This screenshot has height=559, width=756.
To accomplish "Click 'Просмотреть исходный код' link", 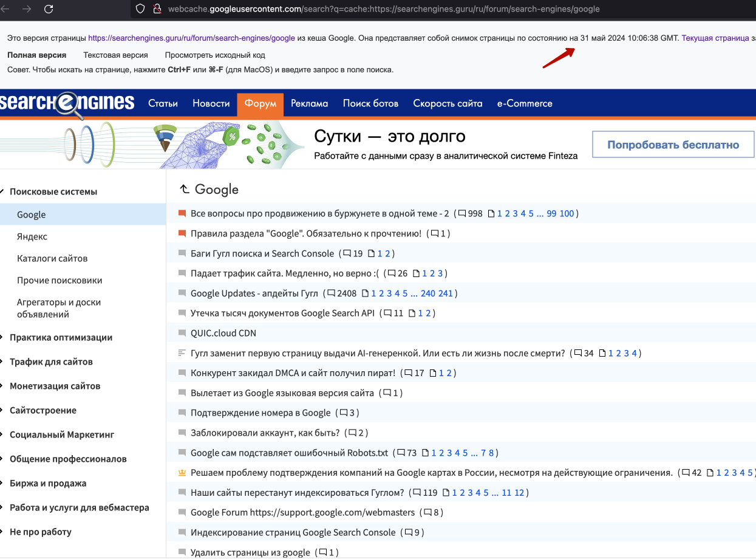I will point(215,55).
